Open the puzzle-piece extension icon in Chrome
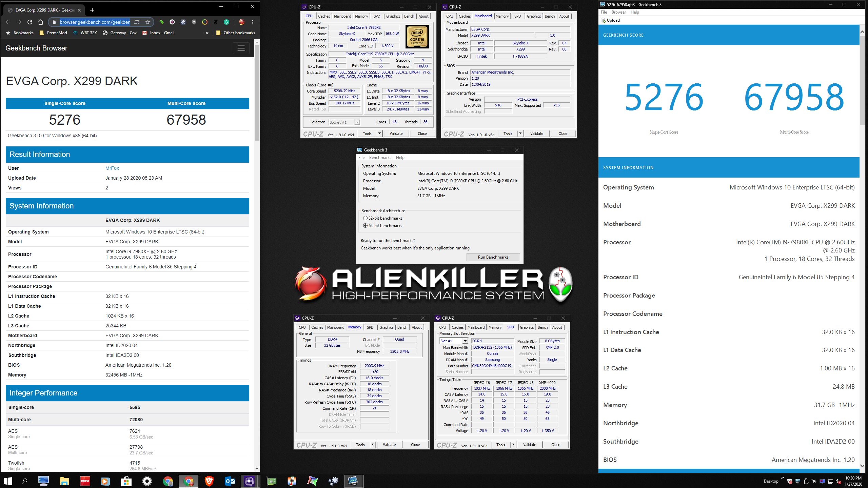The image size is (868, 488). pos(183,22)
